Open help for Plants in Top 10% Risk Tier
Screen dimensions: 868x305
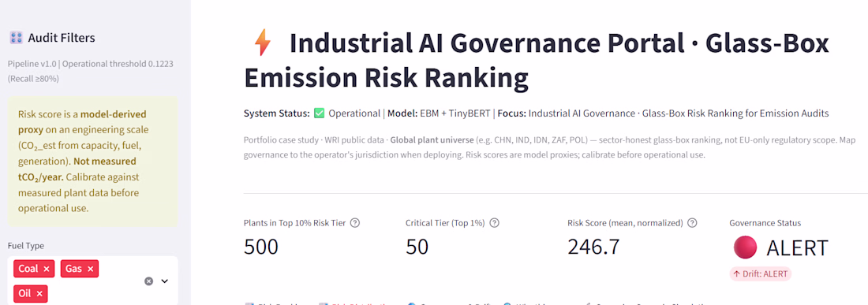coord(355,223)
